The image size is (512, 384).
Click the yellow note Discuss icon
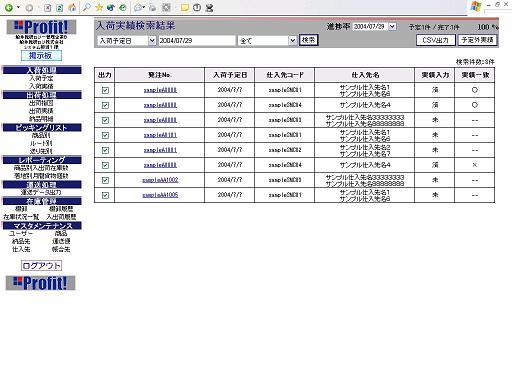pyautogui.click(x=184, y=7)
